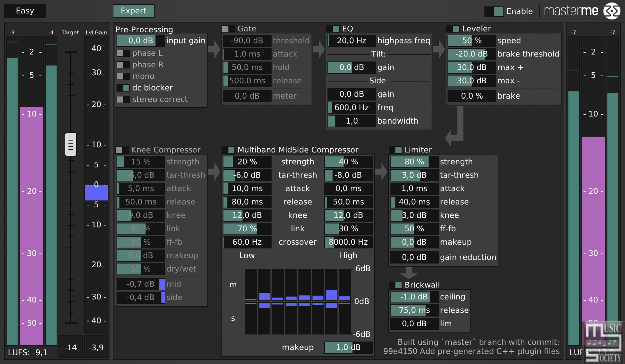Toggle the global Enable switch

click(x=494, y=12)
